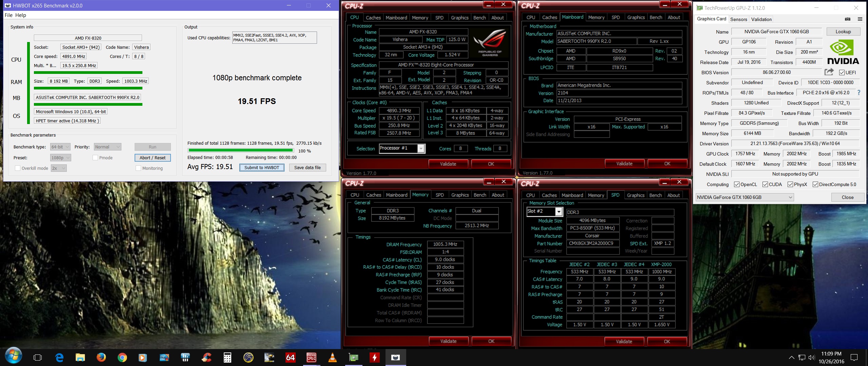Screen dimensions: 868x366
Task: Open the volume control in system tray
Action: point(812,358)
